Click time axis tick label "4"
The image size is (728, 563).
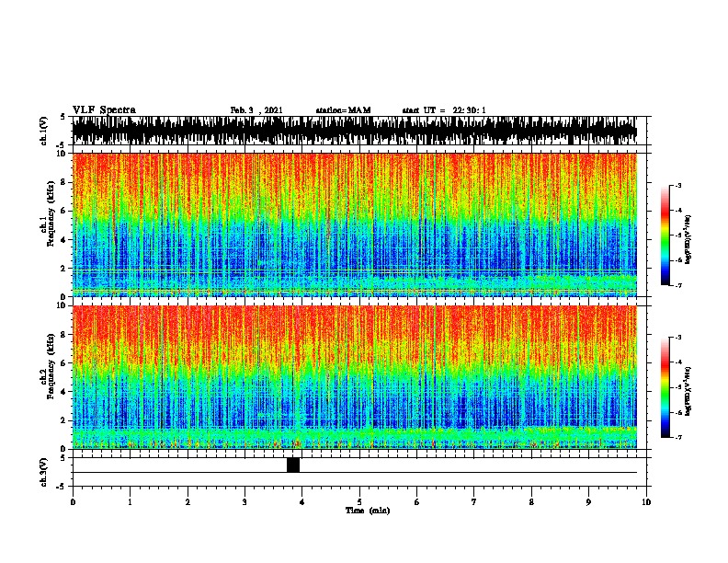point(302,502)
